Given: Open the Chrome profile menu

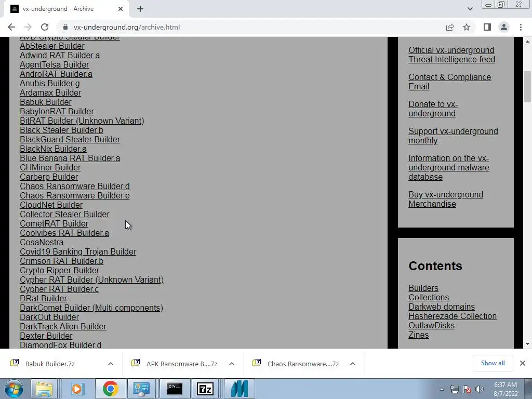Looking at the screenshot, I should (x=504, y=27).
